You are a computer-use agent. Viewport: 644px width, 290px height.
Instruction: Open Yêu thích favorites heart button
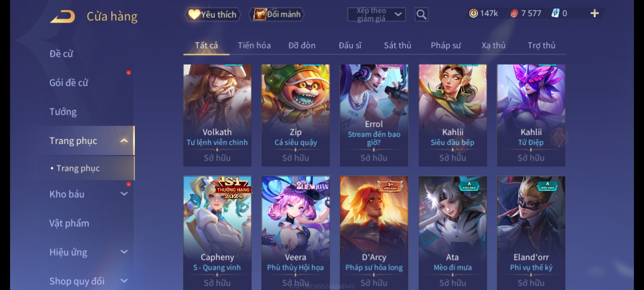213,15
